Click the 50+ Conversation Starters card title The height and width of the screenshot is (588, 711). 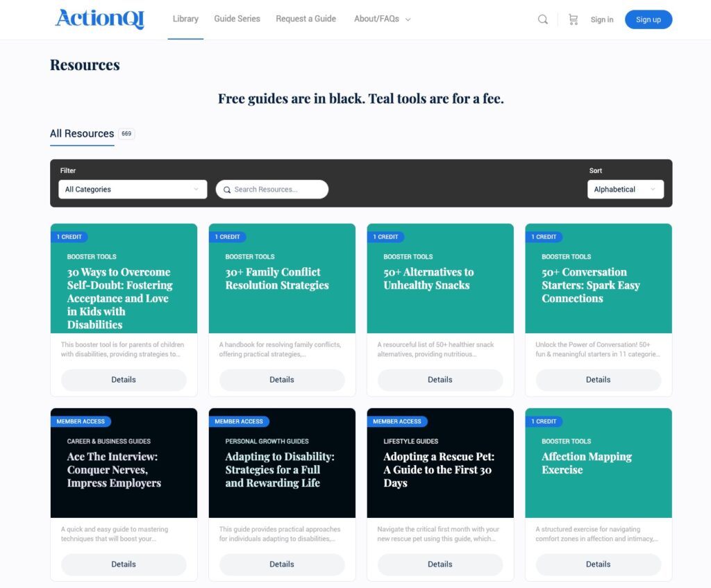tap(590, 285)
